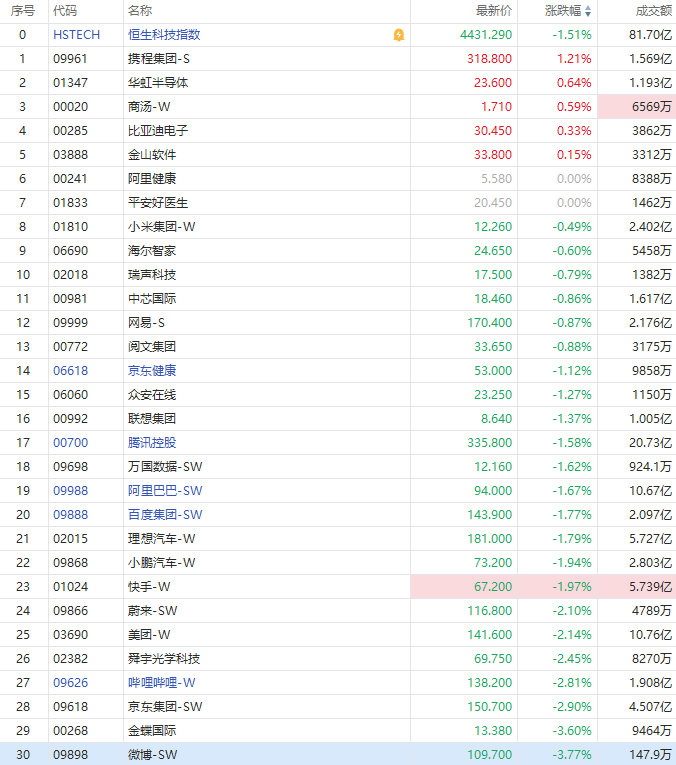Click the 名称 column header

coord(140,11)
